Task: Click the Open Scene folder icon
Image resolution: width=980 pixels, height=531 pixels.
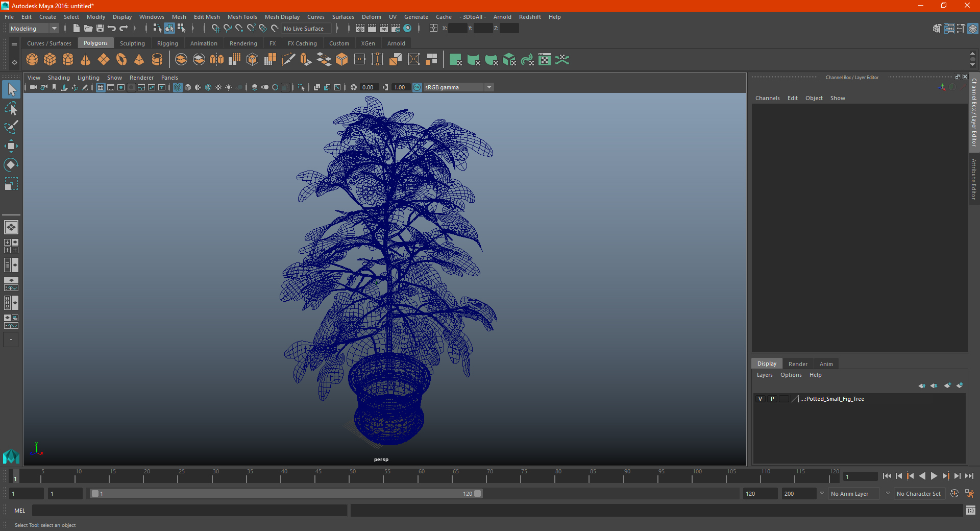Action: [88, 29]
